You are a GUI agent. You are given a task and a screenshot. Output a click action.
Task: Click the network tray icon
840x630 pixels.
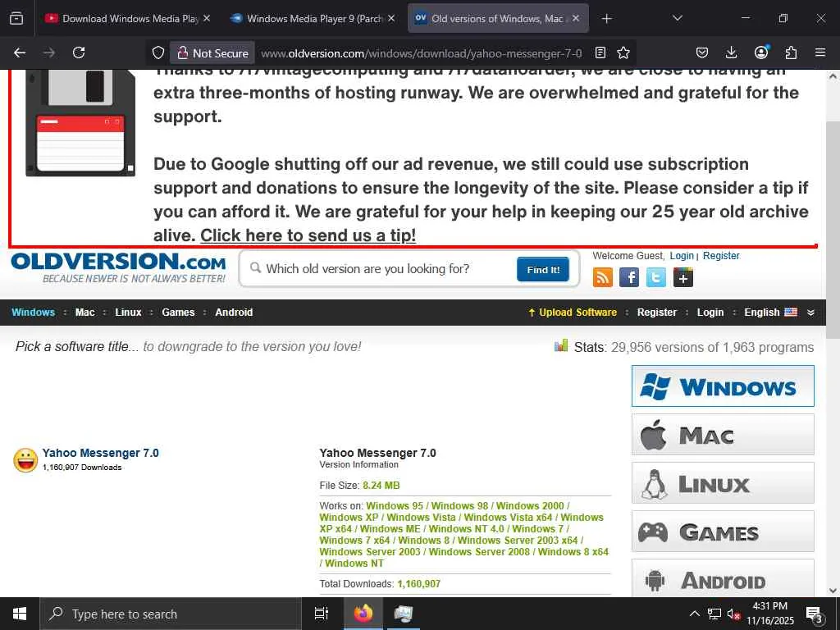tap(714, 614)
